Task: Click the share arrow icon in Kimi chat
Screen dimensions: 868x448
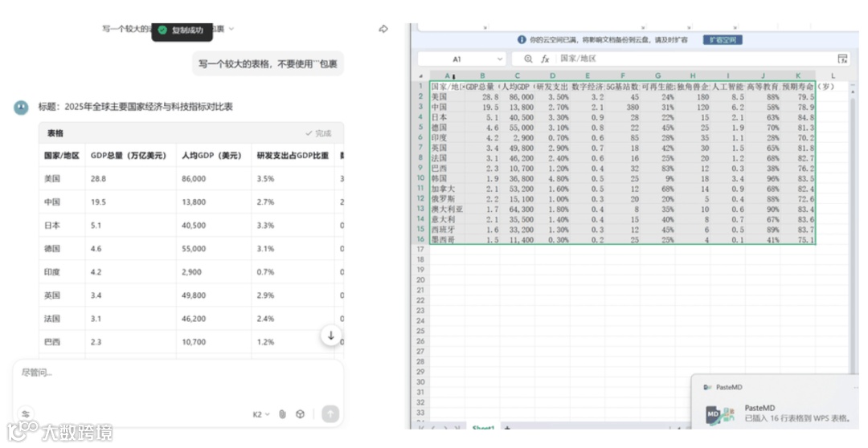Action: [383, 29]
